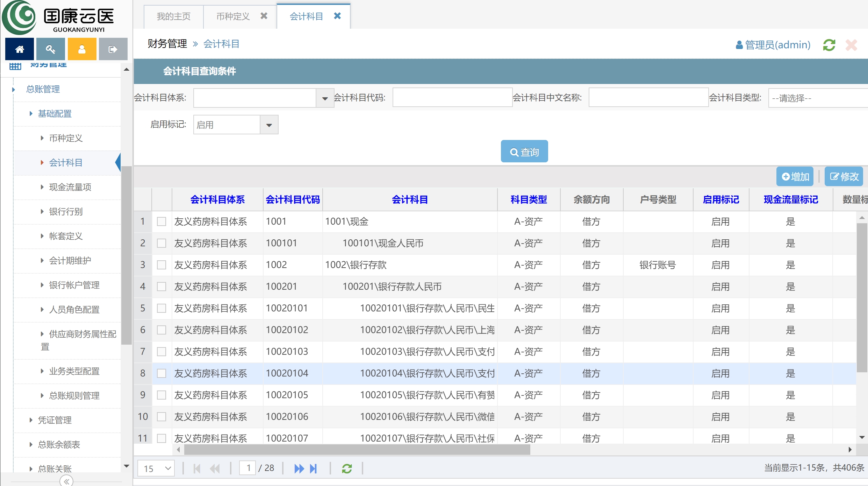Screen dimensions: 868x486
Task: Reload the table using the pagination refresh icon
Action: pyautogui.click(x=347, y=469)
